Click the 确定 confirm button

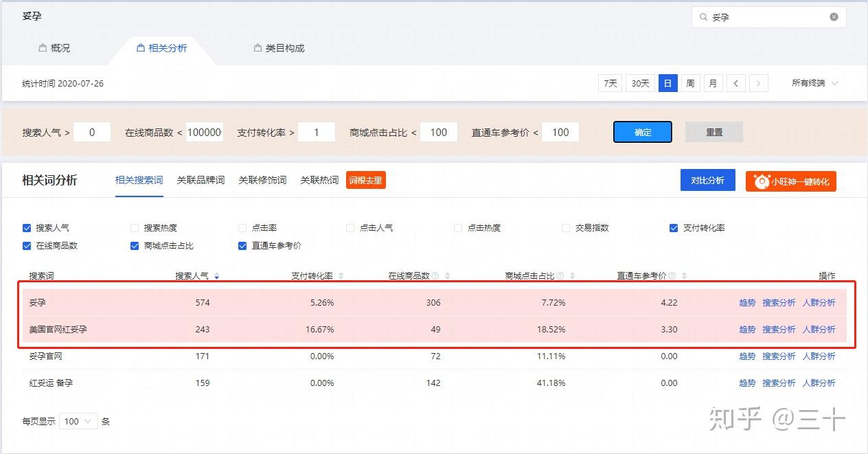click(x=642, y=132)
